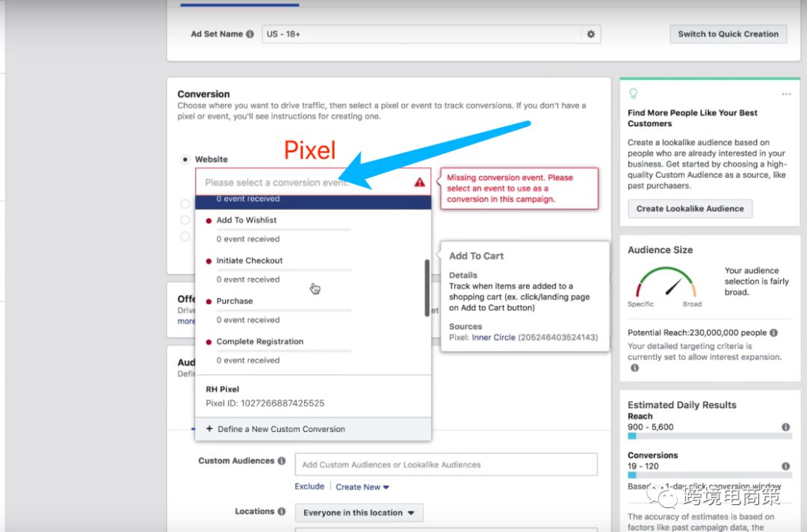The height and width of the screenshot is (532, 807).
Task: Select the Website radio button
Action: click(185, 159)
